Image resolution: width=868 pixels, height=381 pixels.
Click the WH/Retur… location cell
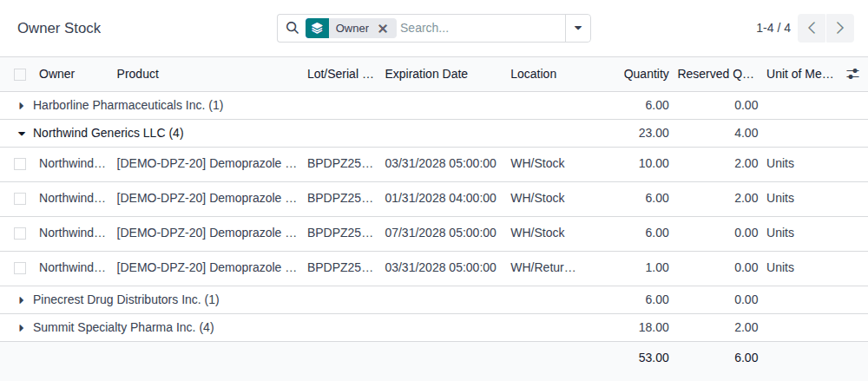(x=543, y=268)
